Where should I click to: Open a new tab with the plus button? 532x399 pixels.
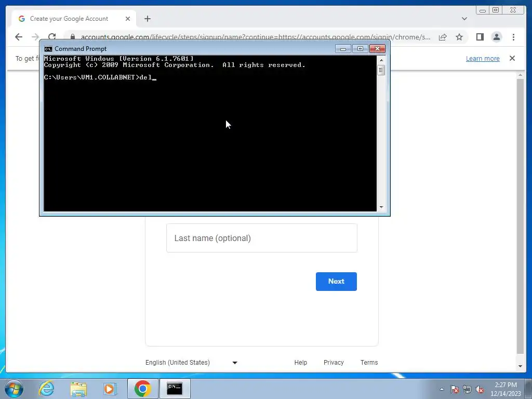click(147, 19)
